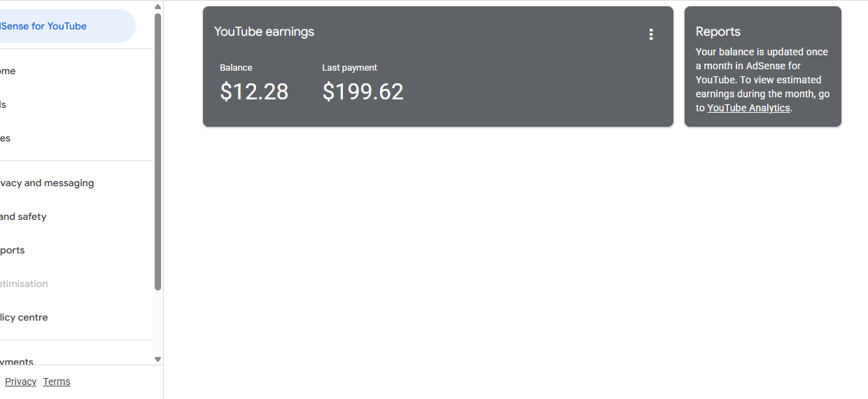Click the greyed-out Optimisation item
The width and height of the screenshot is (868, 399).
click(24, 283)
